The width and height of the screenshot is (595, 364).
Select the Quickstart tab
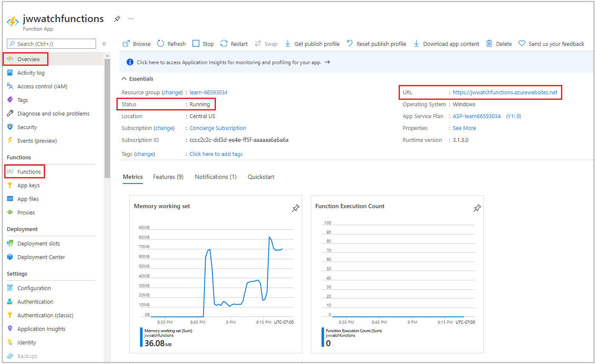[x=261, y=177]
